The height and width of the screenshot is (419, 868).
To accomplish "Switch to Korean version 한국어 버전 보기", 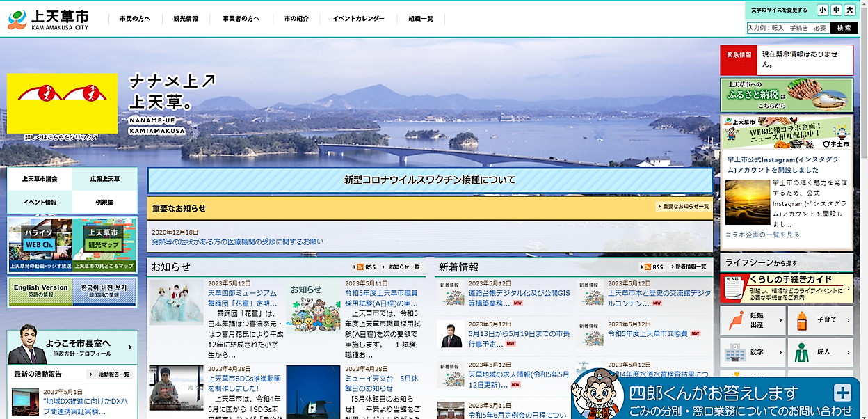I will pyautogui.click(x=104, y=291).
